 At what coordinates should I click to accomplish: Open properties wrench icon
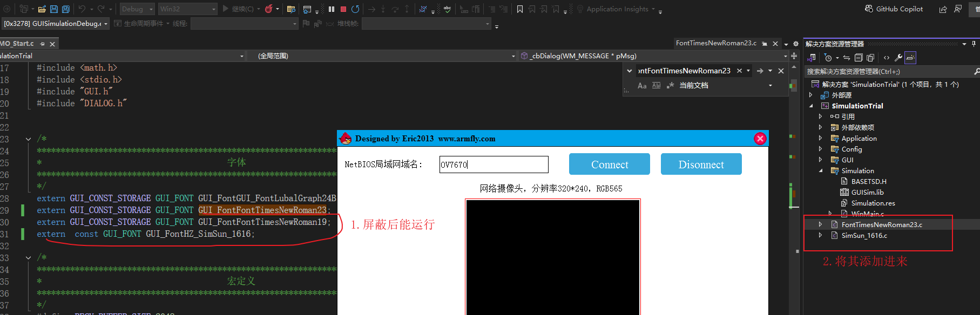point(898,58)
